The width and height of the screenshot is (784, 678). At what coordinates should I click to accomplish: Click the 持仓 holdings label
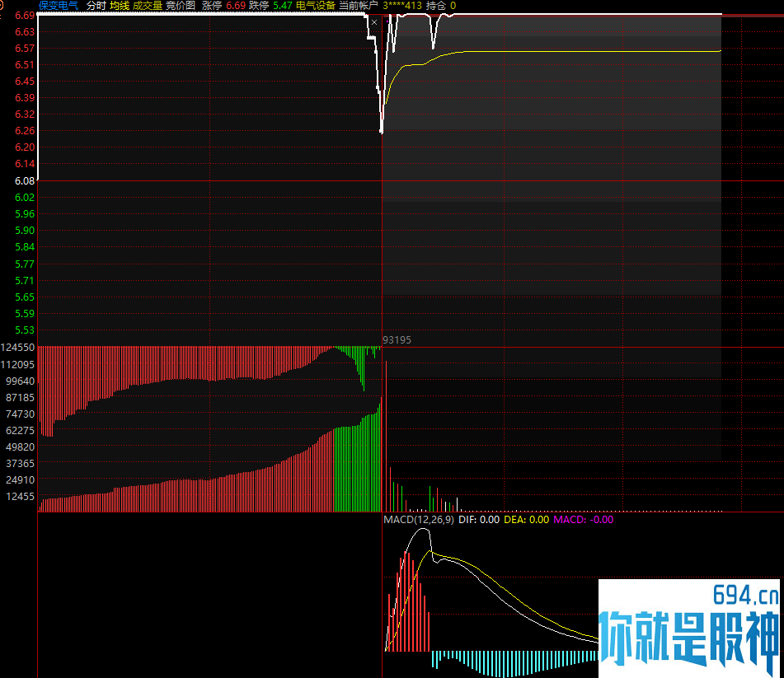tap(436, 6)
